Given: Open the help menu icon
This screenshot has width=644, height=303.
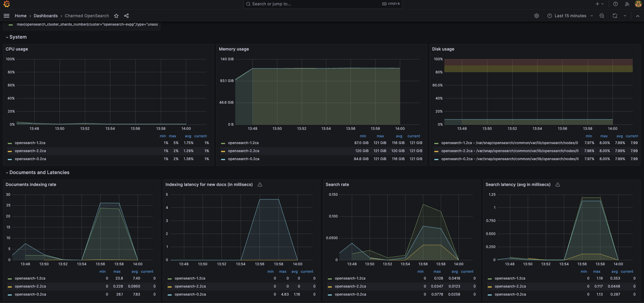Looking at the screenshot, I should (615, 4).
